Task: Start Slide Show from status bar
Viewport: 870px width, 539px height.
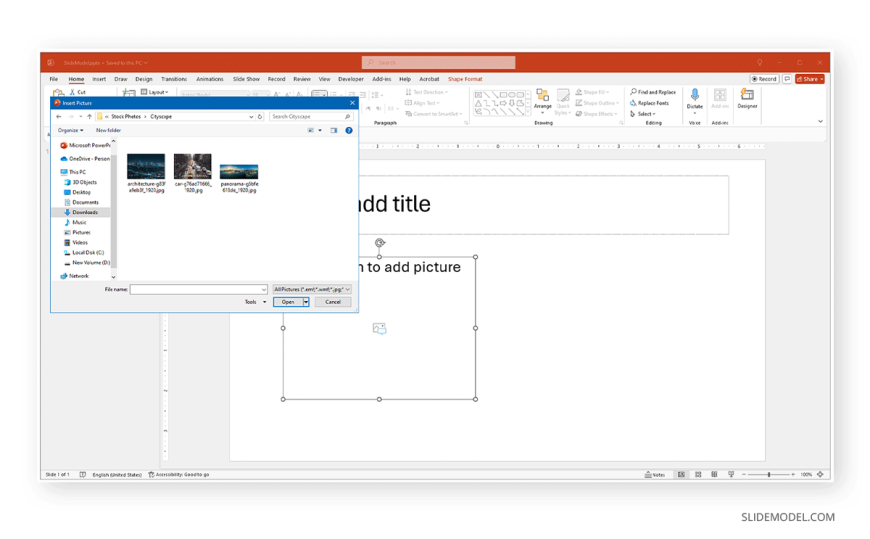Action: [x=731, y=475]
